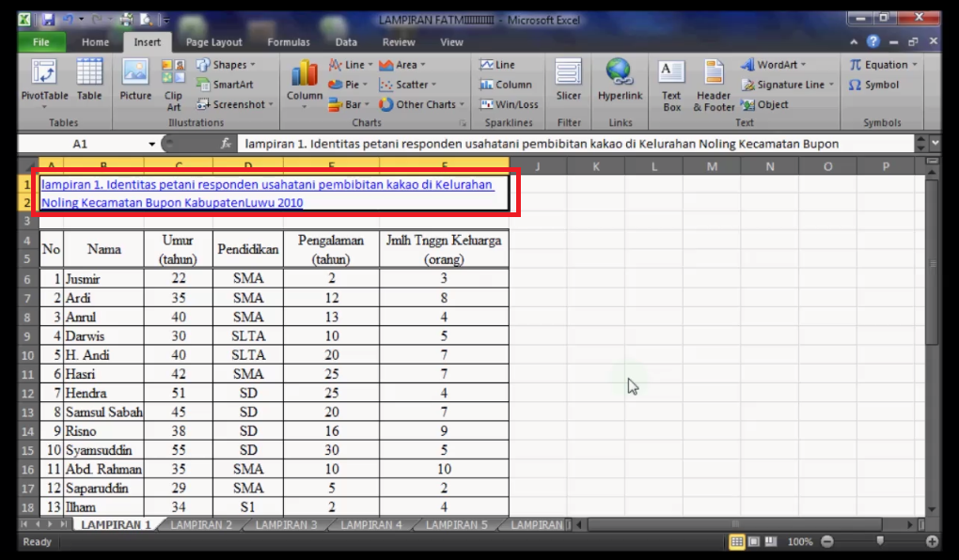The height and width of the screenshot is (560, 959).
Task: Switch to Normal view in status bar
Action: pos(737,541)
